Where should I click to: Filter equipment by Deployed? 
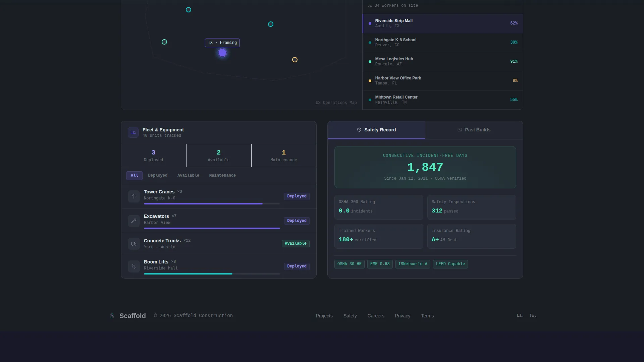coord(158,175)
